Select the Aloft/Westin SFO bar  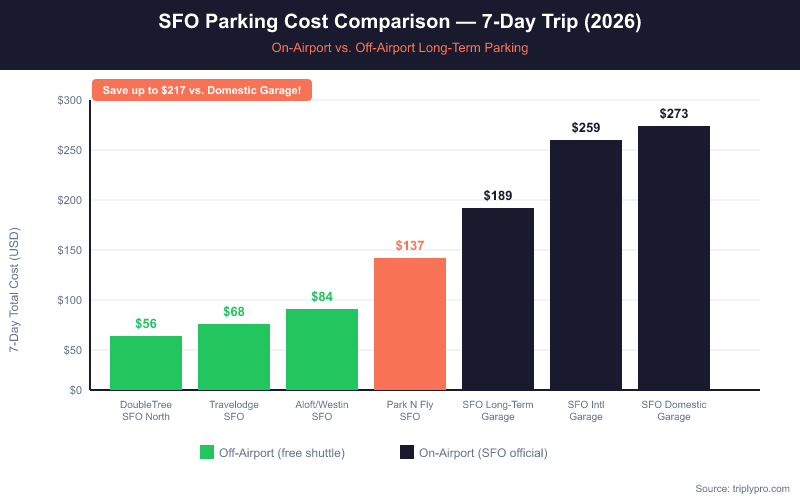[x=322, y=349]
